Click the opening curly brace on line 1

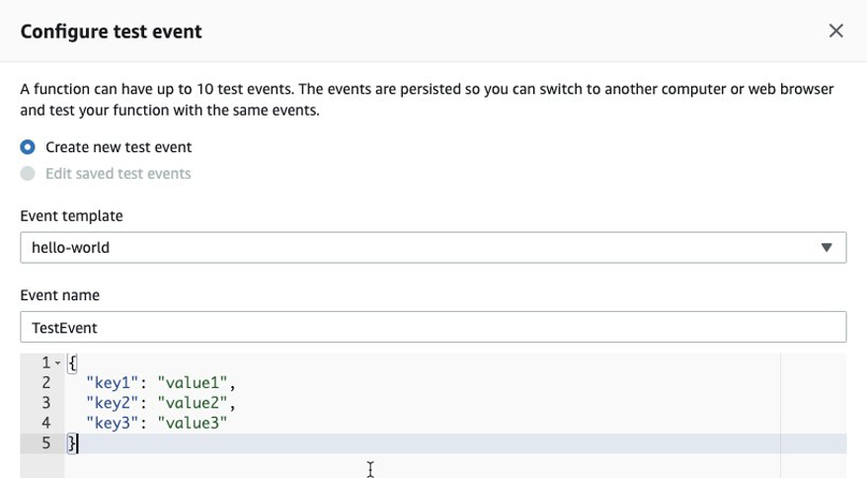pos(72,363)
